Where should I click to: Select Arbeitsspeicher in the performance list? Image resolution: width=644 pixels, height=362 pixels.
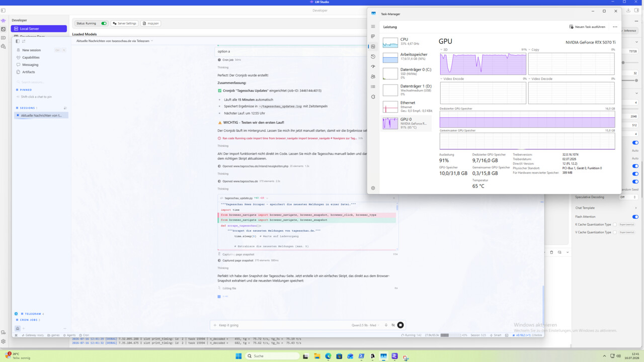407,58
